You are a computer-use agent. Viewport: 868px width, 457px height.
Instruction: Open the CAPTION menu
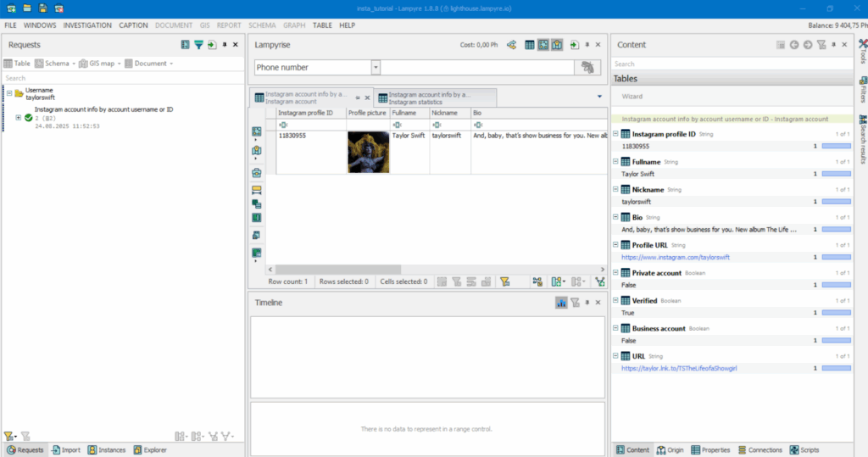tap(133, 25)
